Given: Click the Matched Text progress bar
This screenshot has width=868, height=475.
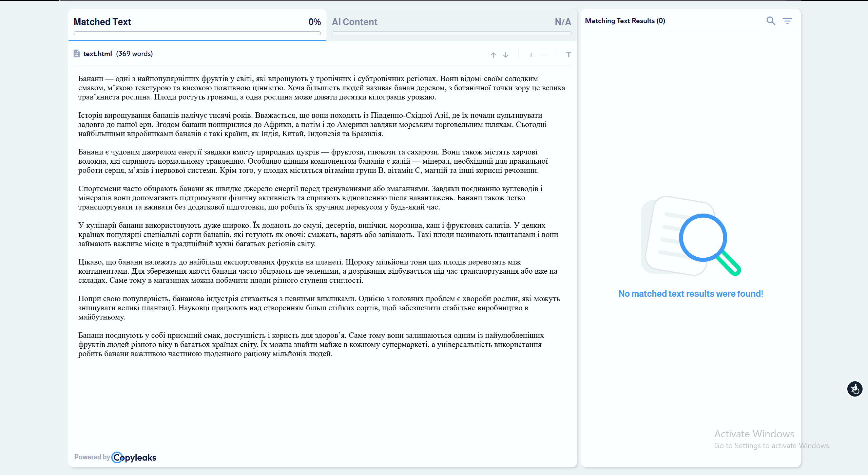Looking at the screenshot, I should tap(197, 33).
